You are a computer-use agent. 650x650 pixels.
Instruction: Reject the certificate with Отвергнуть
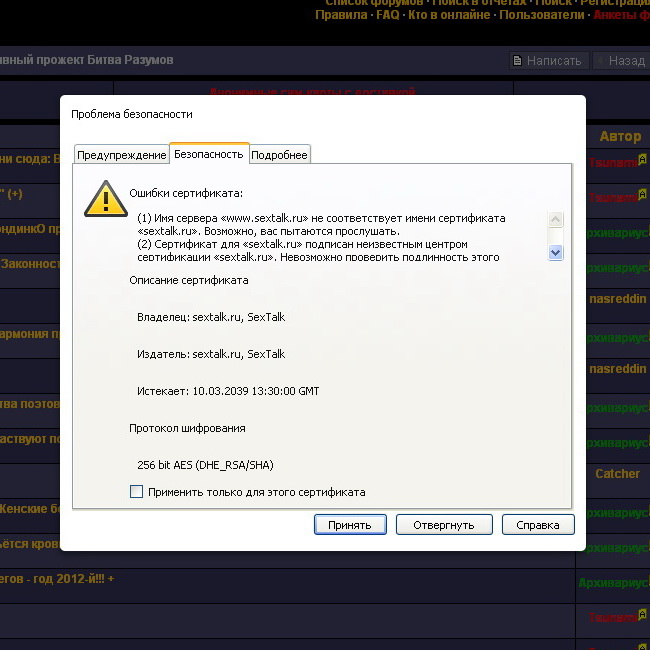[443, 525]
